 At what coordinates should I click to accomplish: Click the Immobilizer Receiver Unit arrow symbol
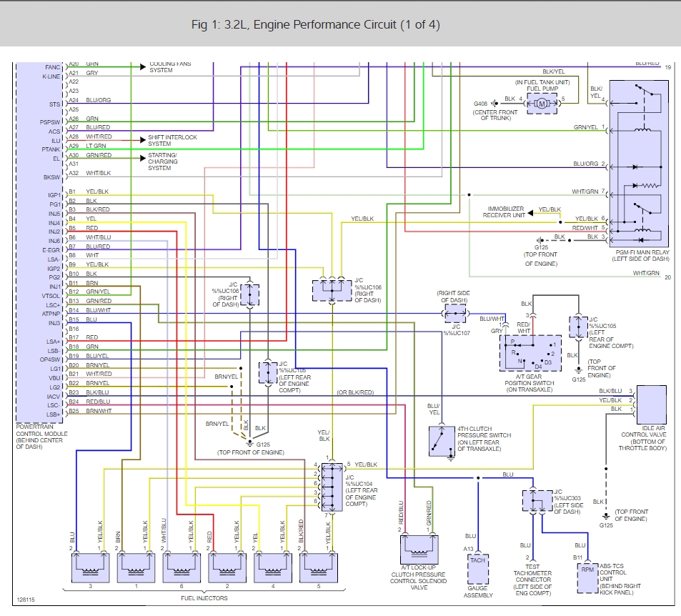click(530, 212)
